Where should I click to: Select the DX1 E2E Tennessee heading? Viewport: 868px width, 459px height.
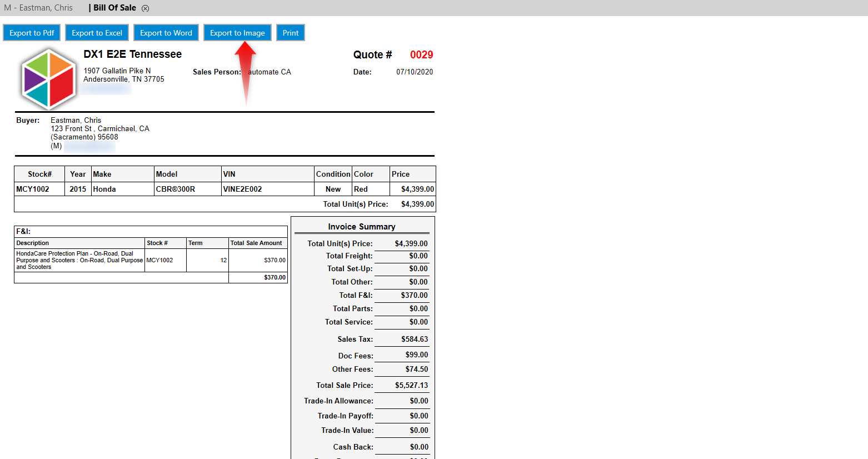pyautogui.click(x=133, y=54)
